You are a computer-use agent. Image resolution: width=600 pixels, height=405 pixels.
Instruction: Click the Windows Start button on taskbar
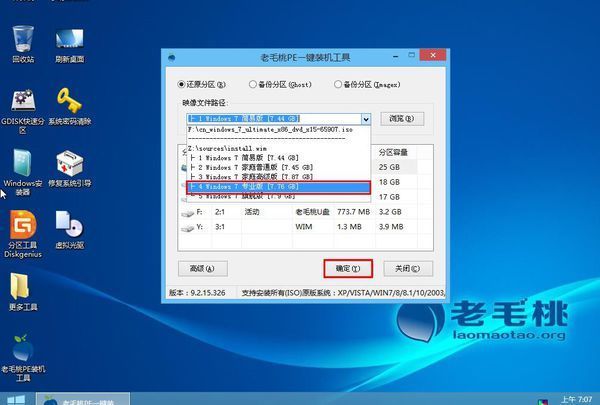coord(16,400)
